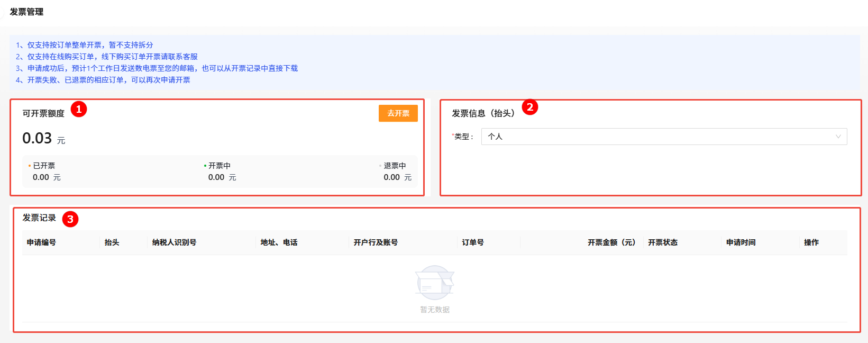Click the green dot beside 开票中
This screenshot has height=343, width=868.
(x=205, y=166)
